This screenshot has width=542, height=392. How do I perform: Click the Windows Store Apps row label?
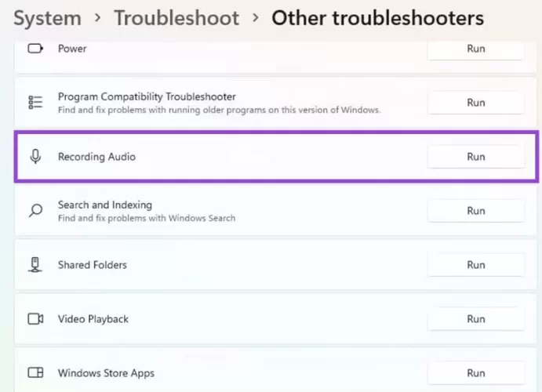click(106, 373)
